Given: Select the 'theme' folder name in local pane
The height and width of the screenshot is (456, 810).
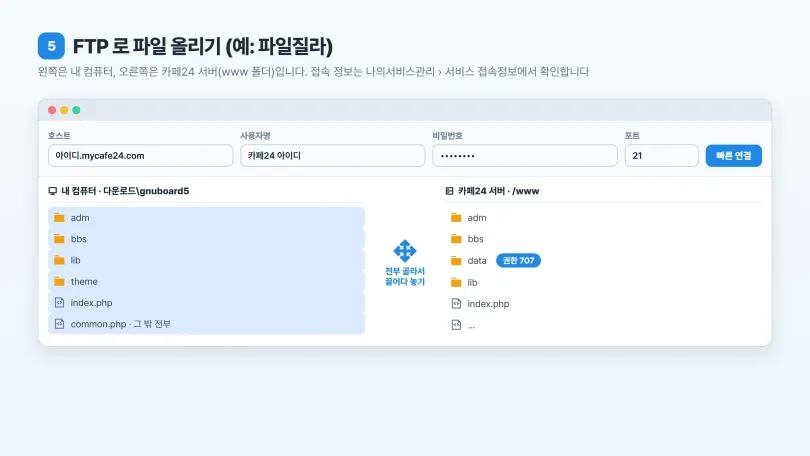Looking at the screenshot, I should (x=84, y=281).
